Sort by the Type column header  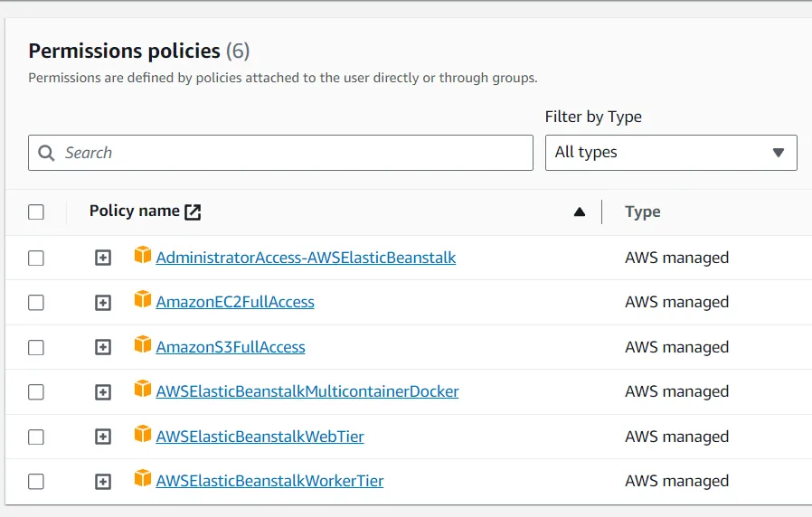tap(643, 212)
